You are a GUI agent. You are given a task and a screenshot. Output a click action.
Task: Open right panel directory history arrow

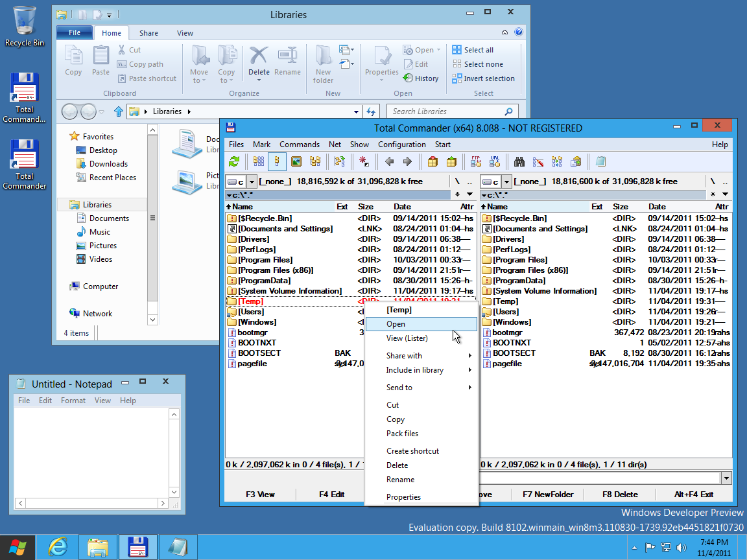[725, 194]
